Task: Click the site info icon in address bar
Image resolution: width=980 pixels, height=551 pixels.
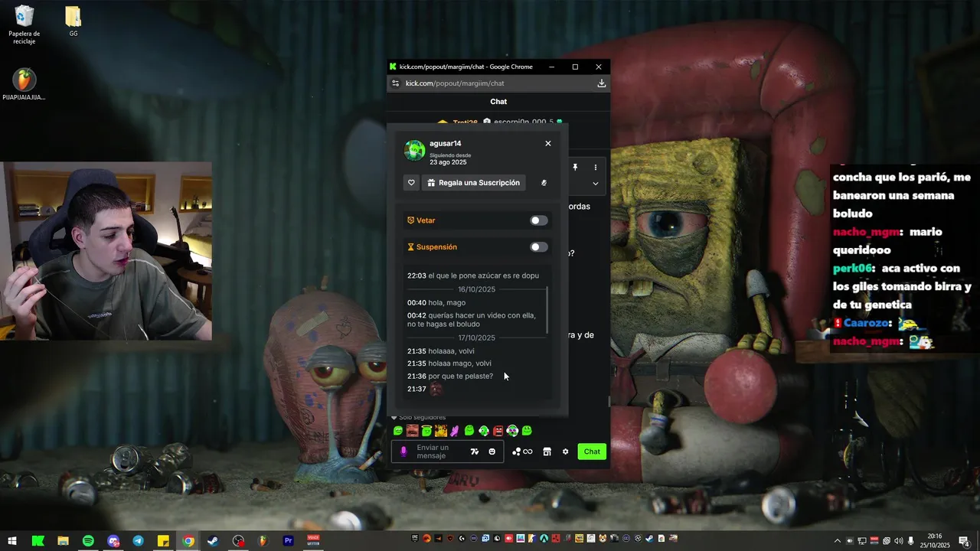Action: [x=395, y=83]
